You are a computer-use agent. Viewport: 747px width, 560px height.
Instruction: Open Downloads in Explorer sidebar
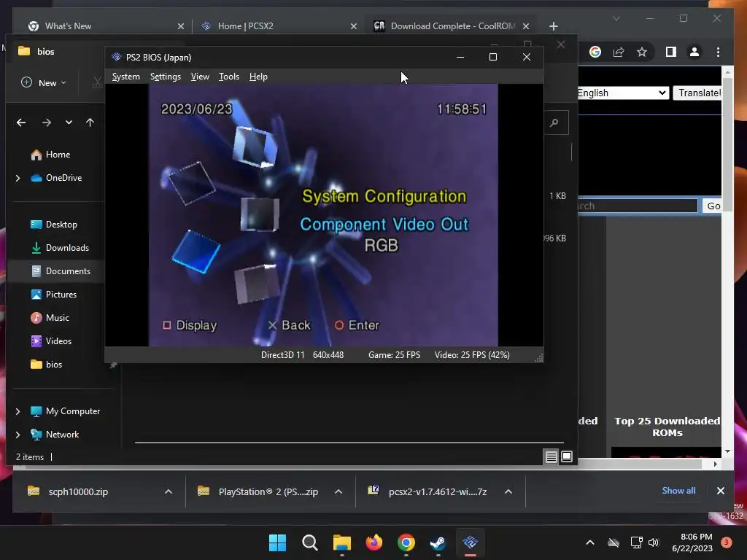point(66,248)
